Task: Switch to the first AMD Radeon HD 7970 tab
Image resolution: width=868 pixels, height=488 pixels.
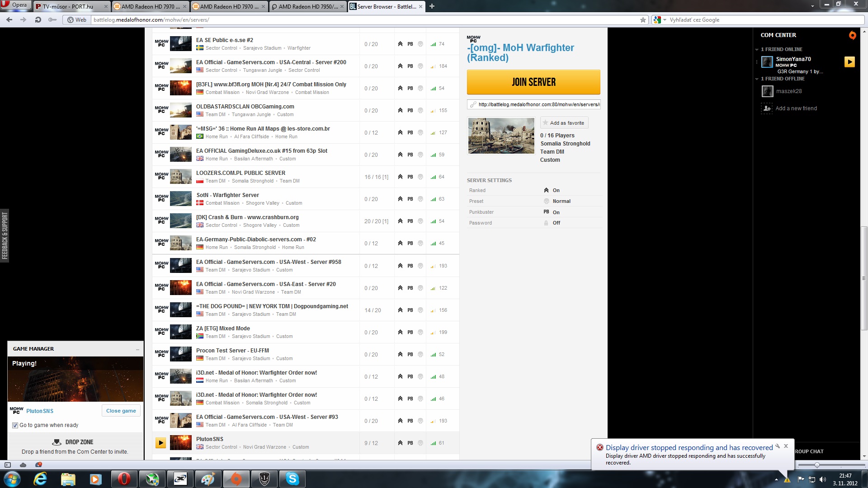Action: [150, 6]
